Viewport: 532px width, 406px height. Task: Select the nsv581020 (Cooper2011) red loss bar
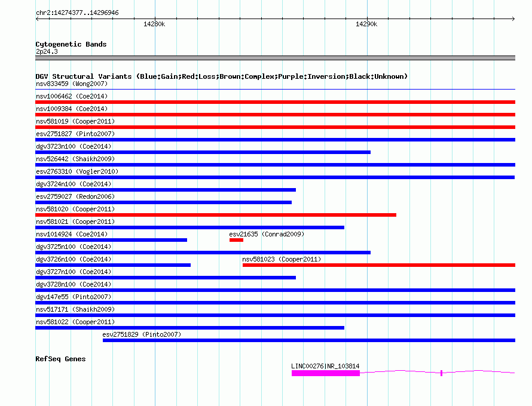[216, 215]
